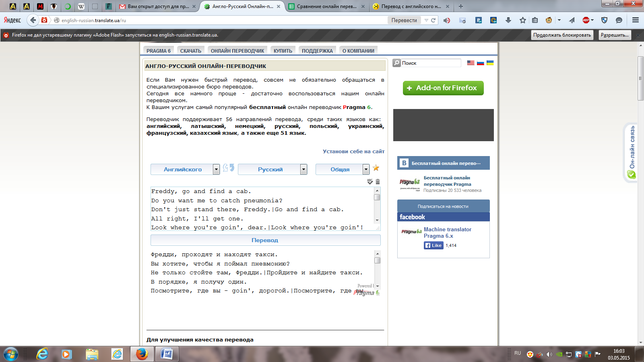Viewport: 644px width, 362px height.
Task: Open the URL bar history dropdown arrow
Action: (426, 20)
